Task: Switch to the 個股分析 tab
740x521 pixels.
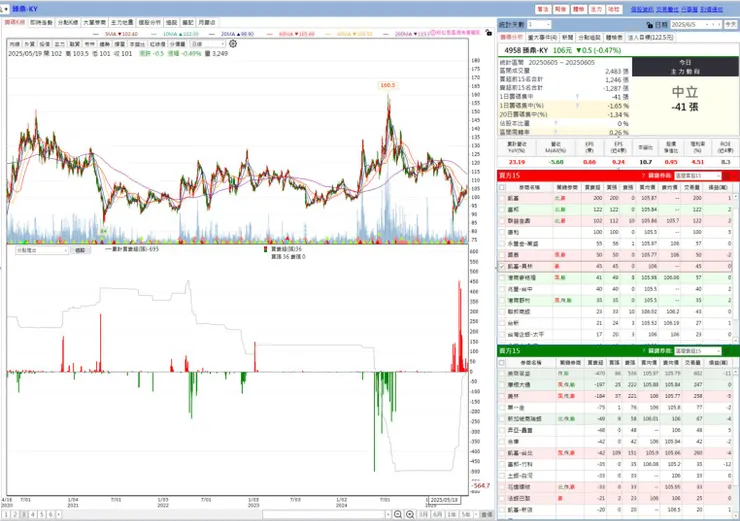Action: point(149,22)
